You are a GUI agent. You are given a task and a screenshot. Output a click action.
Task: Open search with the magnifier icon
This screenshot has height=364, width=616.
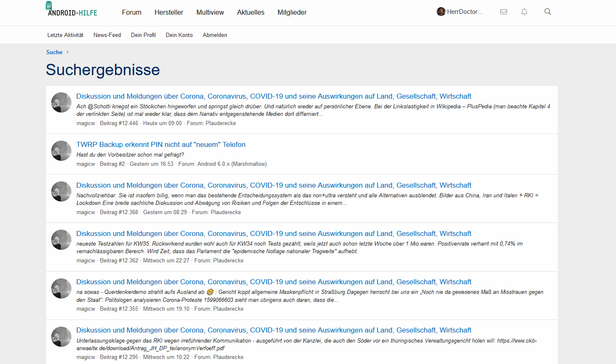(x=548, y=12)
